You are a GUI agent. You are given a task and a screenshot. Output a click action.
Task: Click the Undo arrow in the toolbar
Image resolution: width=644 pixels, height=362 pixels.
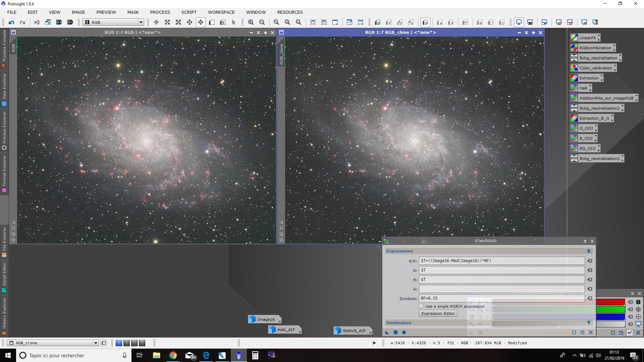coord(11,22)
